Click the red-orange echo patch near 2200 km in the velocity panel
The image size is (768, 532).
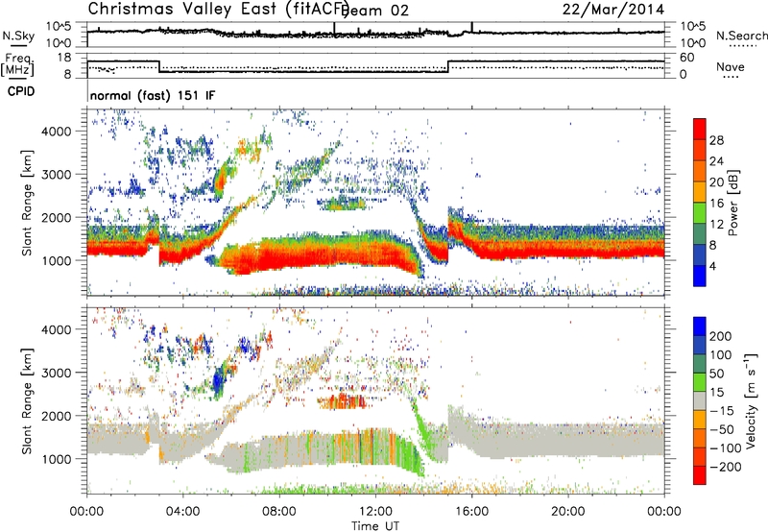tap(342, 401)
